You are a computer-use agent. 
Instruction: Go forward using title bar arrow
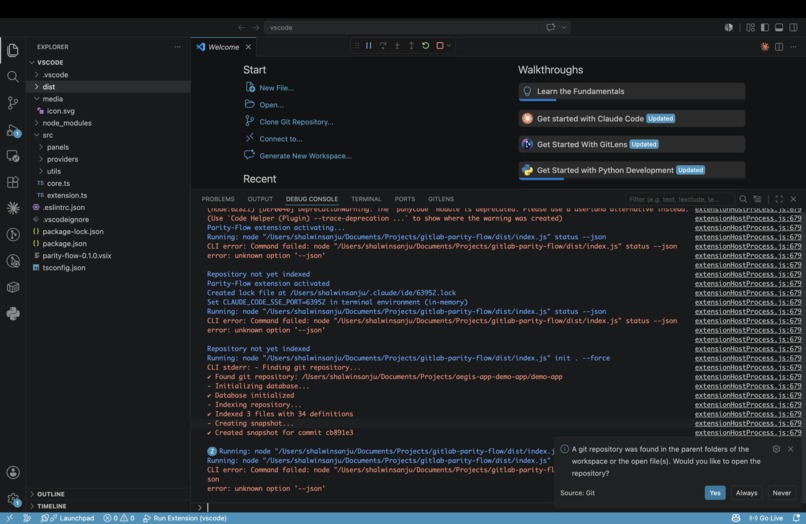[255, 27]
